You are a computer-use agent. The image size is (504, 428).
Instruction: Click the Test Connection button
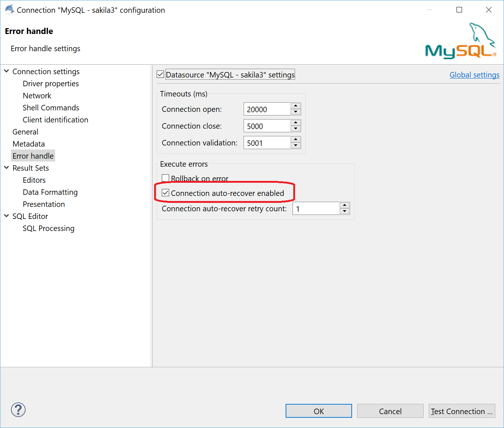[x=462, y=411]
